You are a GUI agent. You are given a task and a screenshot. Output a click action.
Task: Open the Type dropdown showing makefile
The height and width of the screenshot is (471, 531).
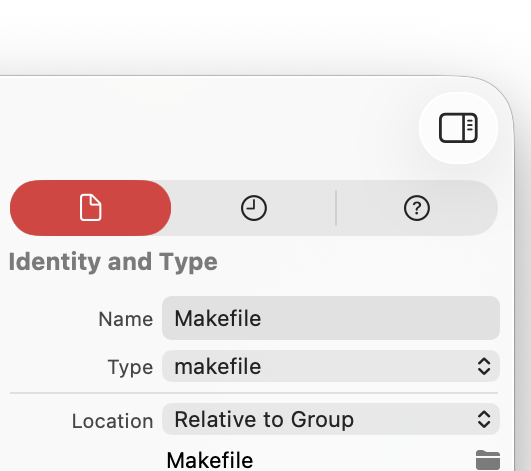331,366
